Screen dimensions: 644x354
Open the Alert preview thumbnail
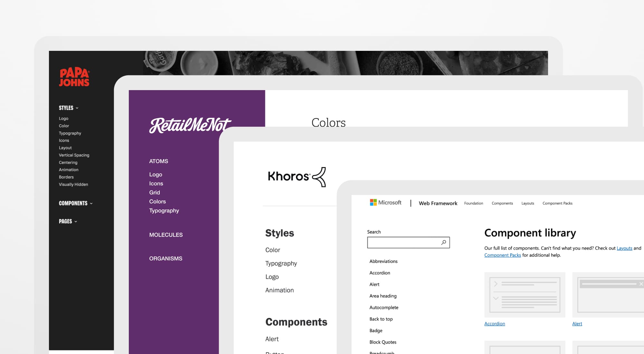[608, 295]
